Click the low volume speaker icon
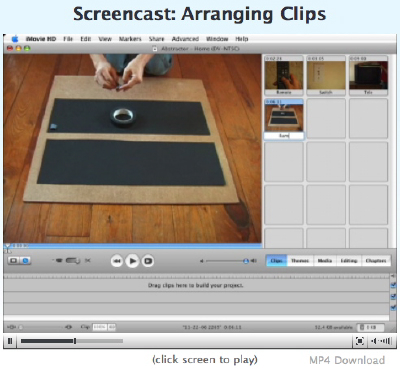400x369 pixels. 202,261
